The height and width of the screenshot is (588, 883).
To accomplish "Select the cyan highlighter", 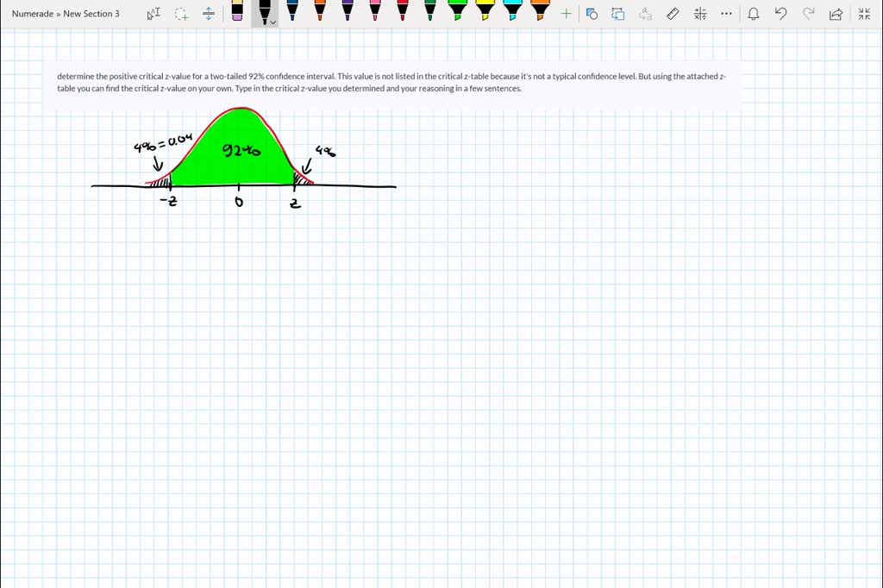I will [512, 10].
